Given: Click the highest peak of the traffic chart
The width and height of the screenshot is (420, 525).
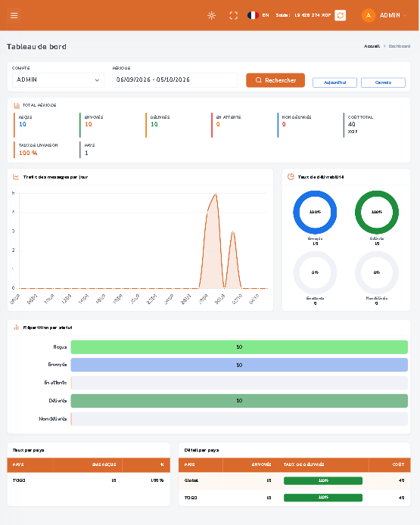Looking at the screenshot, I should pos(216,194).
